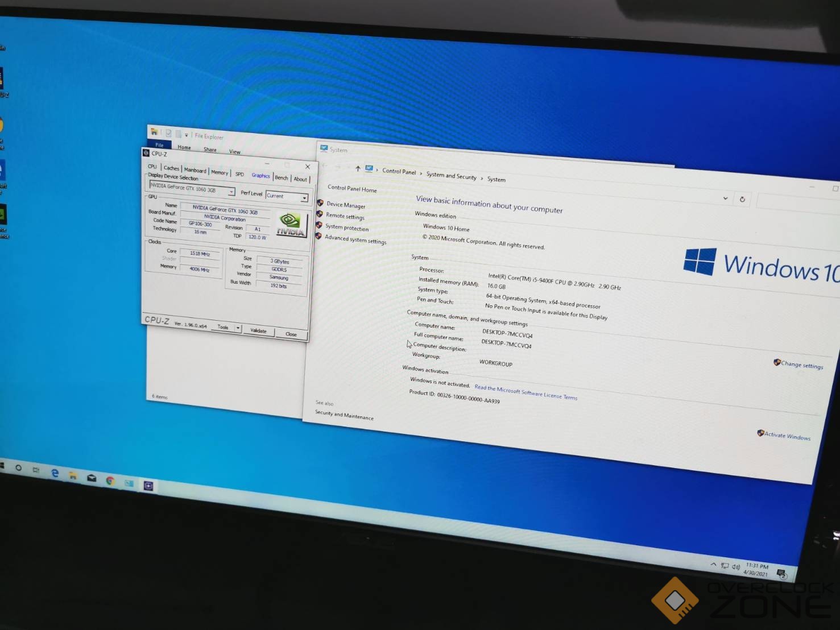
Task: Click the Close button in CPU-Z
Action: pyautogui.click(x=291, y=334)
